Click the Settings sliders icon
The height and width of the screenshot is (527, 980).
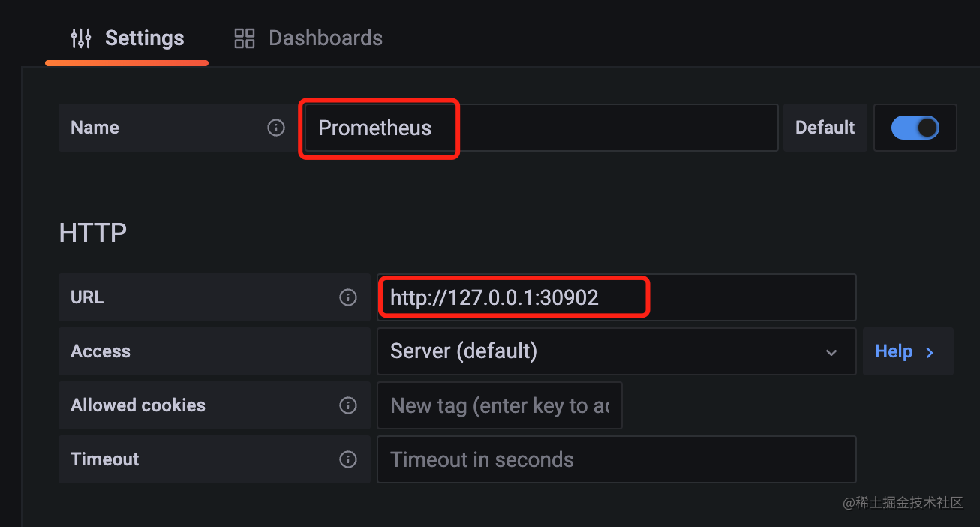click(x=80, y=38)
